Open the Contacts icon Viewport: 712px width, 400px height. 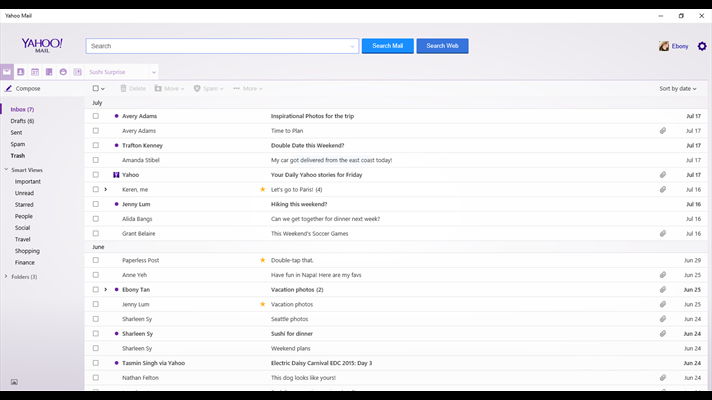tap(20, 72)
